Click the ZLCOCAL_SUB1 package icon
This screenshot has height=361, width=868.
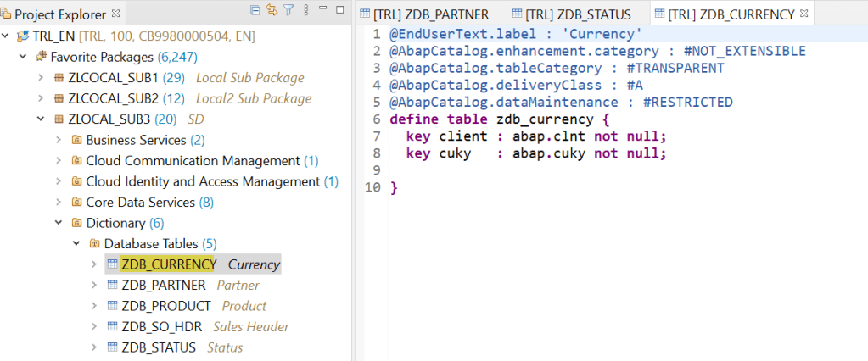coord(59,78)
